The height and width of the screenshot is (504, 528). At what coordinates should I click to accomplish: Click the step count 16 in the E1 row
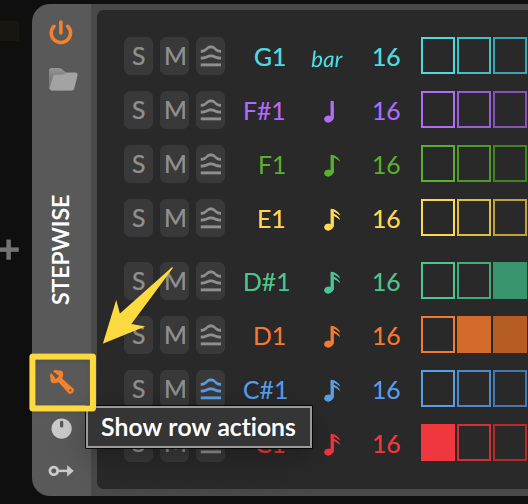pyautogui.click(x=387, y=219)
